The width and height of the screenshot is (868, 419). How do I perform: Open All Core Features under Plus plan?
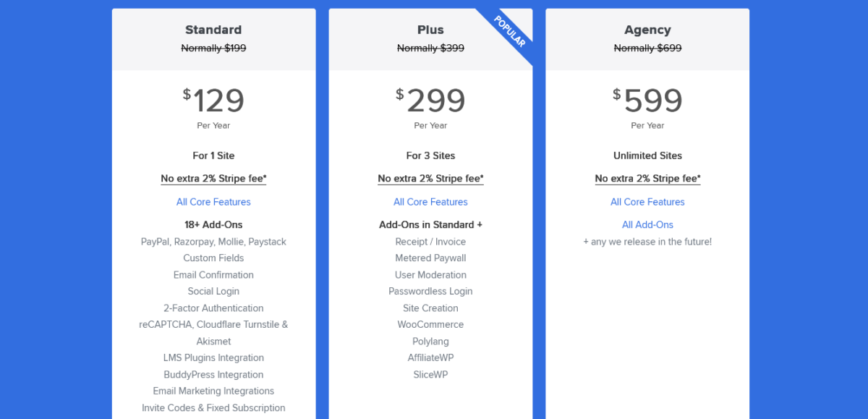430,202
